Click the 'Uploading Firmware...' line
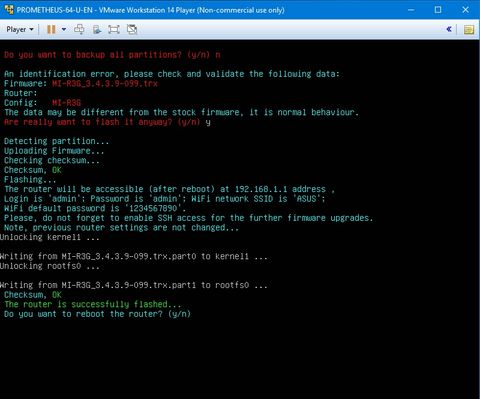 click(x=54, y=151)
